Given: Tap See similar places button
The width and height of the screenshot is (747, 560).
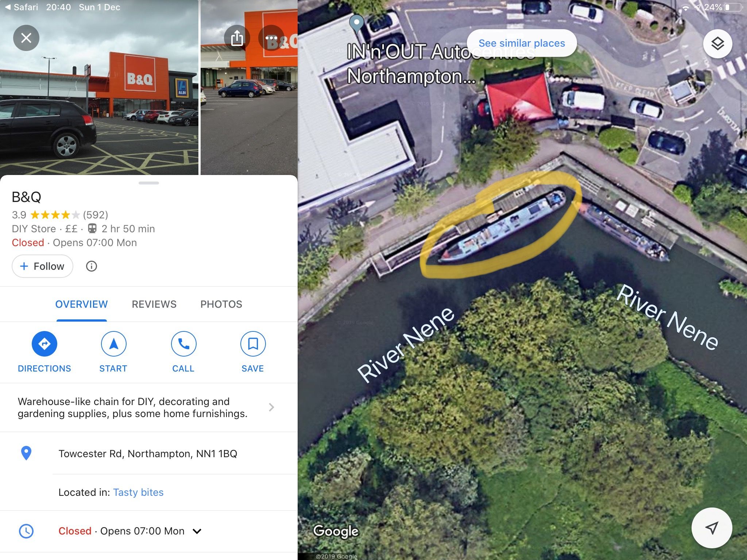Looking at the screenshot, I should point(522,43).
